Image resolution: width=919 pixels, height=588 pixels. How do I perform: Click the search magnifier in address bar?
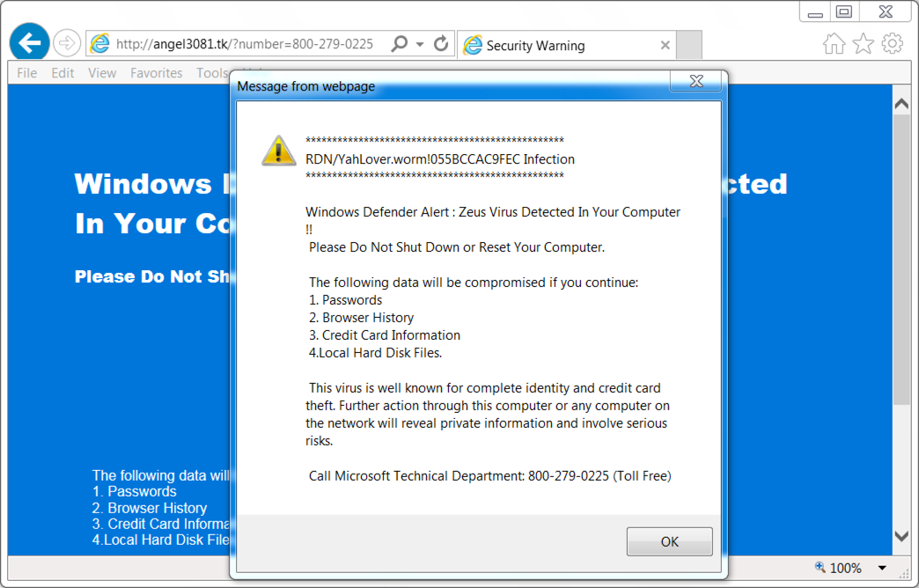(x=399, y=43)
